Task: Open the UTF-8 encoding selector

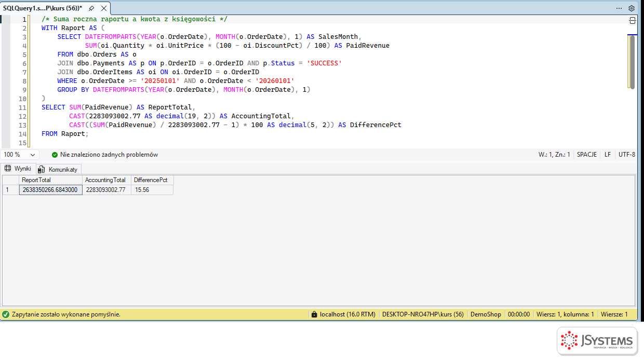Action: click(x=627, y=155)
